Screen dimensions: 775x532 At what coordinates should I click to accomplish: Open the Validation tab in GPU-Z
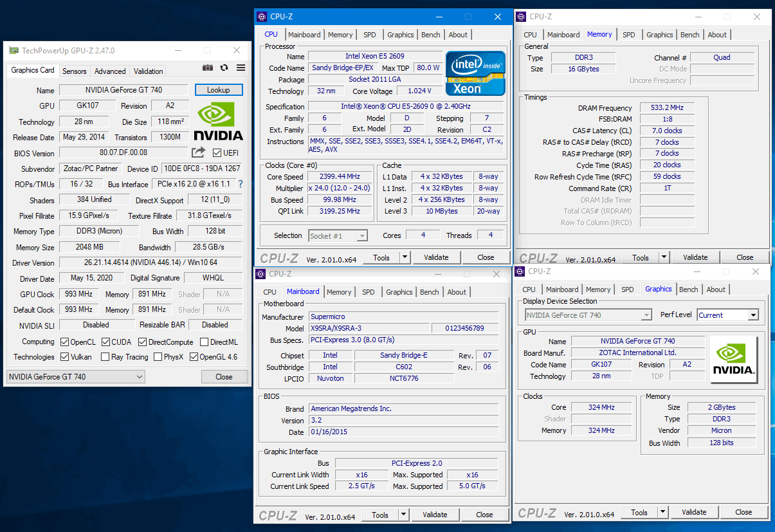[149, 71]
